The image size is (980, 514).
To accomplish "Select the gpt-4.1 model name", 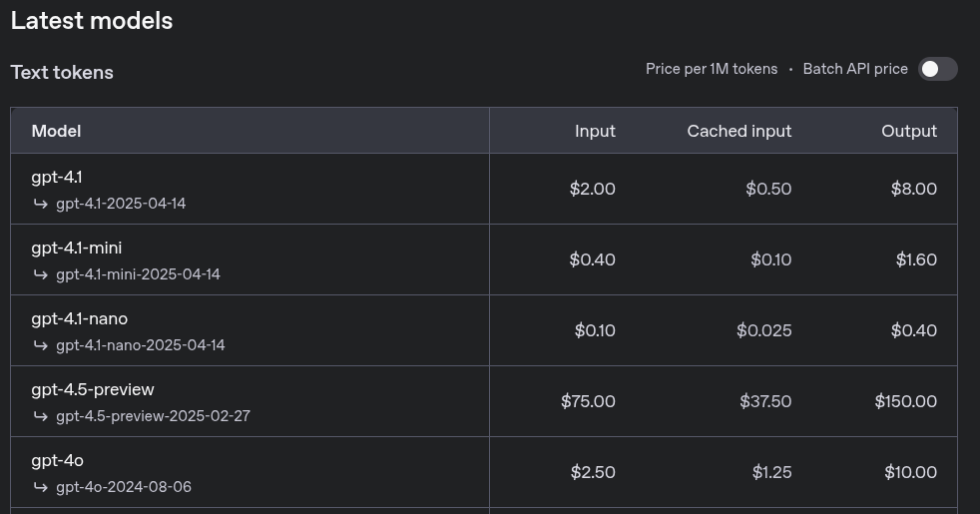I will pyautogui.click(x=57, y=178).
